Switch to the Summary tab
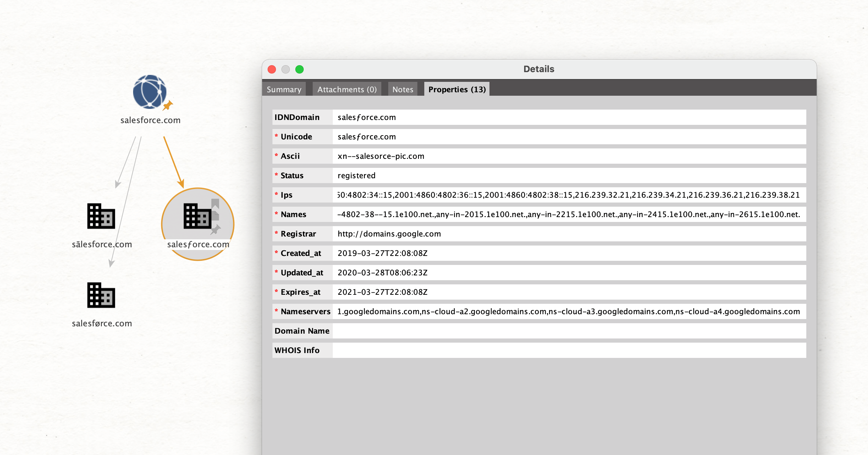This screenshot has height=455, width=868. 284,89
